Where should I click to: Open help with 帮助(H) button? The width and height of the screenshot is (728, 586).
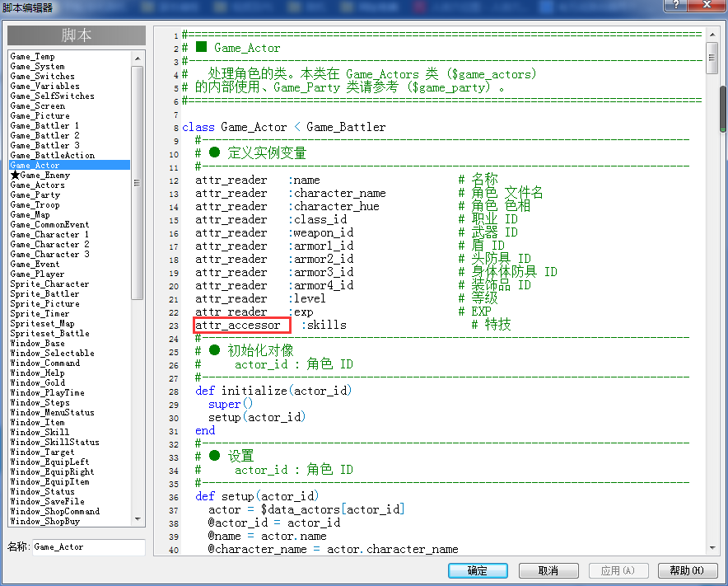point(688,570)
